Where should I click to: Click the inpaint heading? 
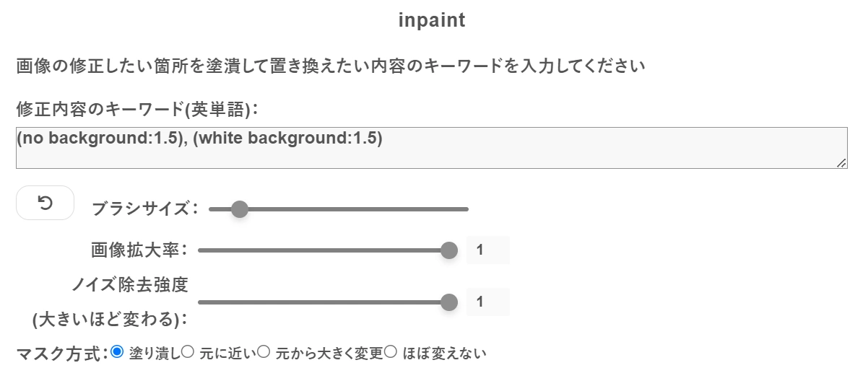pos(432,20)
